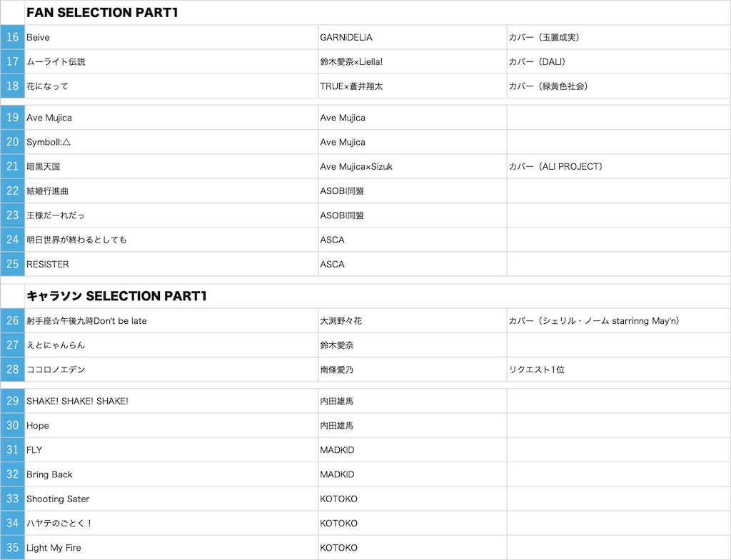Select the Light My Fire song cell
Image resolution: width=731 pixels, height=560 pixels.
click(x=171, y=547)
